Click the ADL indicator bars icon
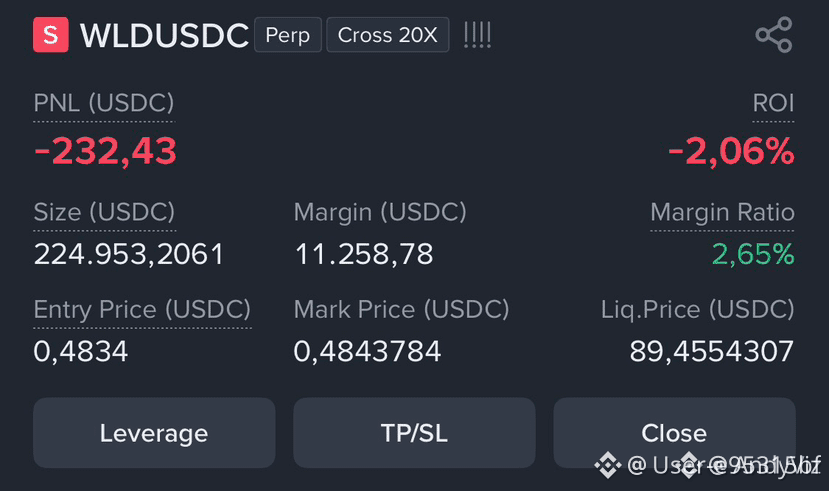The height and width of the screenshot is (491, 829). [477, 35]
